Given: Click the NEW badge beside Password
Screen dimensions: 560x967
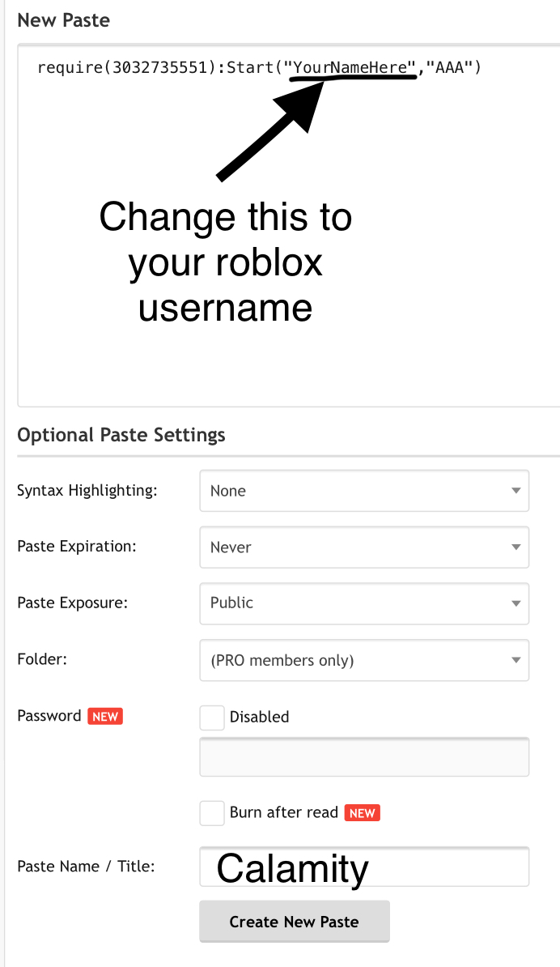Looking at the screenshot, I should (105, 716).
